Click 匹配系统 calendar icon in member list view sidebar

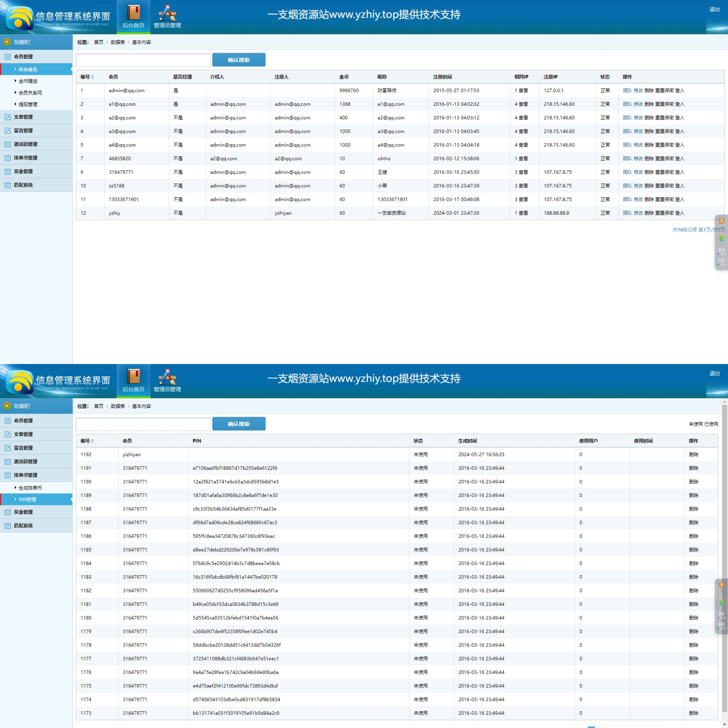[8, 185]
